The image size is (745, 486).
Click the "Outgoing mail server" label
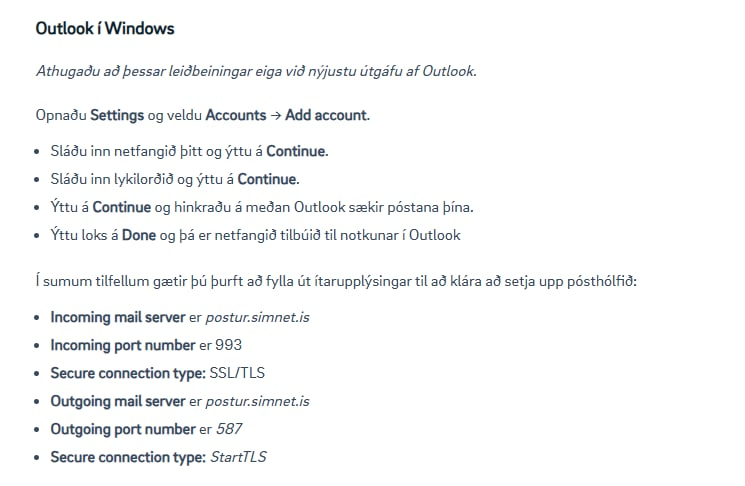coord(118,401)
